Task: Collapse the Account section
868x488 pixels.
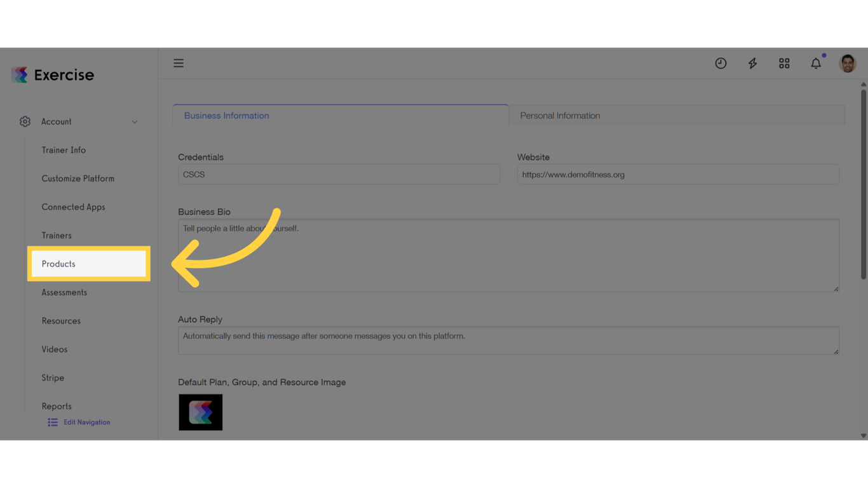Action: [x=134, y=121]
